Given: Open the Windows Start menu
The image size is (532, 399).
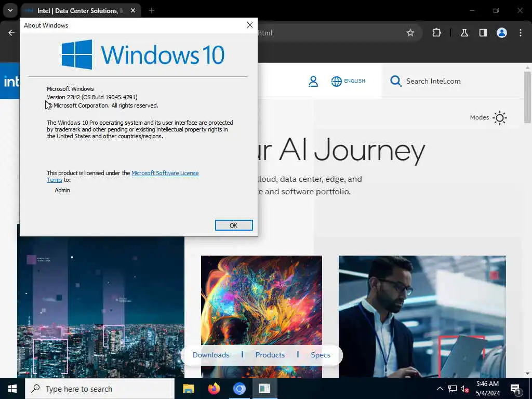Looking at the screenshot, I should pos(12,389).
